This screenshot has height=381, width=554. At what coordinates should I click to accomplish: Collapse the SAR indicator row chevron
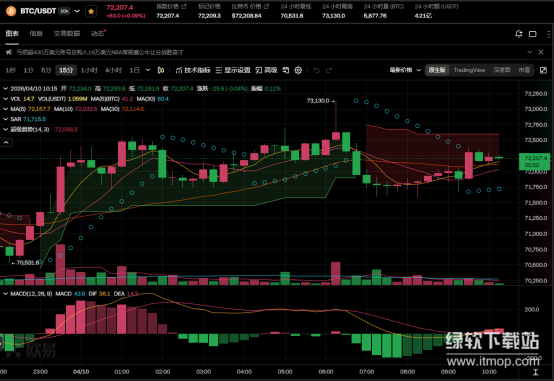click(5, 119)
